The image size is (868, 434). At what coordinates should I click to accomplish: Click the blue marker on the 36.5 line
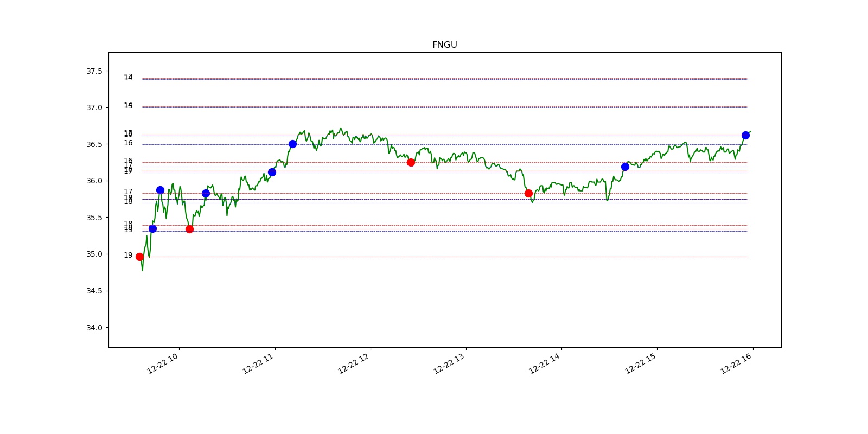pyautogui.click(x=292, y=144)
